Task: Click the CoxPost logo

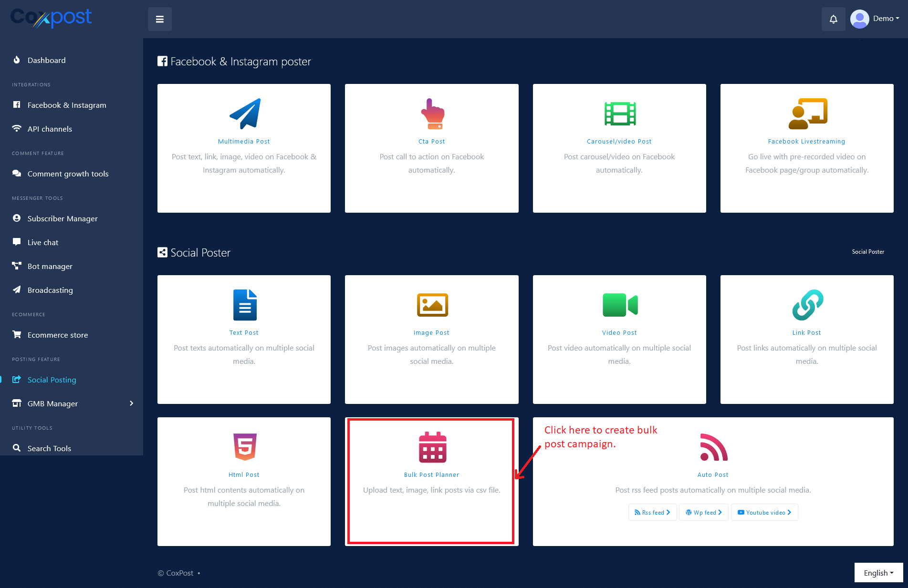Action: coord(51,18)
